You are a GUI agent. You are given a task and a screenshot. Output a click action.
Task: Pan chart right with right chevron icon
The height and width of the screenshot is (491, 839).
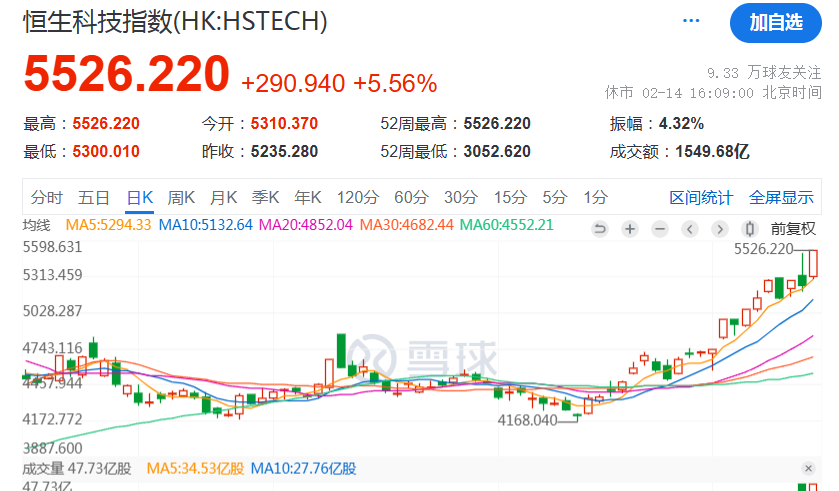[720, 229]
